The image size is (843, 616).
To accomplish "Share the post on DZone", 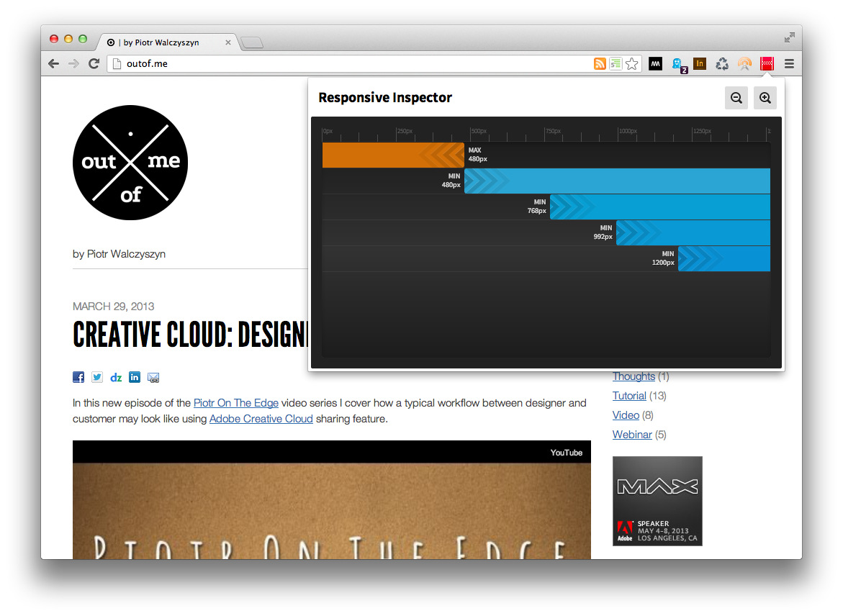I will pos(116,377).
